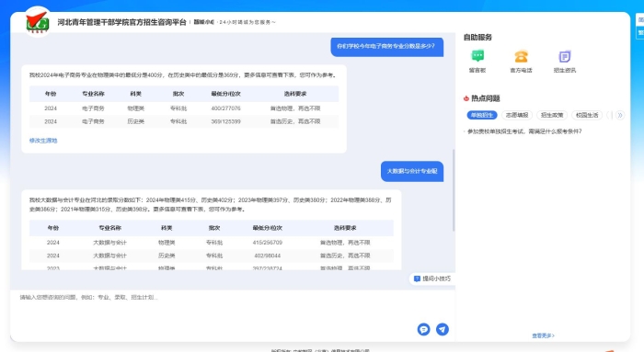This screenshot has width=644, height=352.
Task: Click the score cell 415/256709
Action: [x=268, y=243]
